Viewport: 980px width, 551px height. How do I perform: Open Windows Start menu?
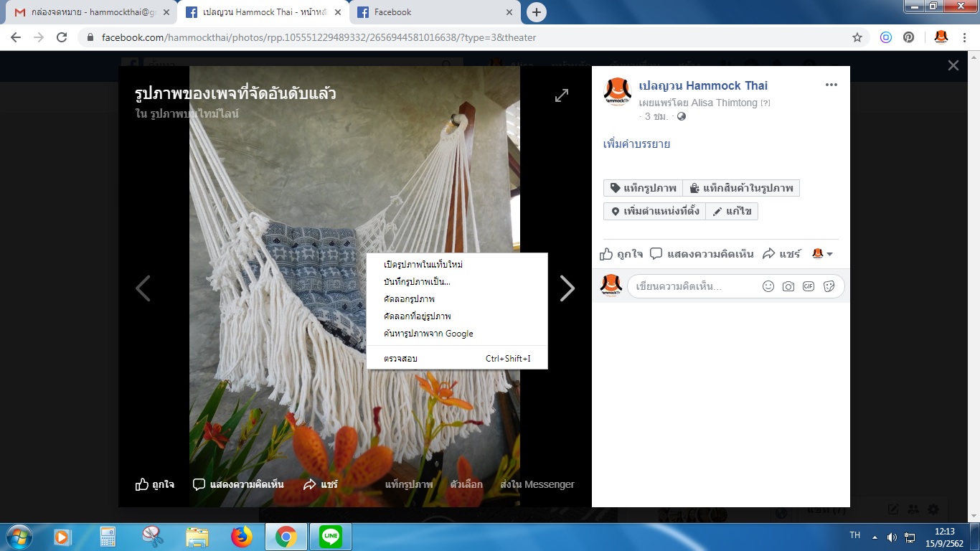[x=18, y=537]
